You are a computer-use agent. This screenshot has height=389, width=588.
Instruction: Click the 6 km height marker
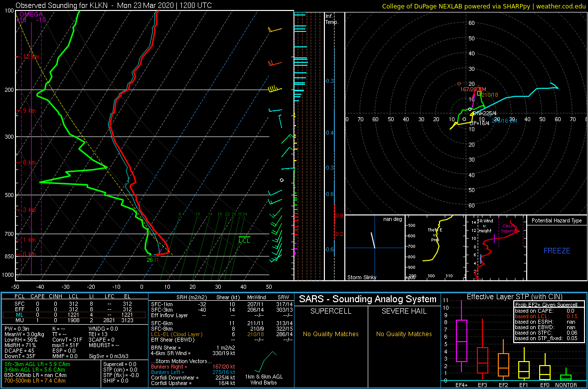pyautogui.click(x=29, y=163)
